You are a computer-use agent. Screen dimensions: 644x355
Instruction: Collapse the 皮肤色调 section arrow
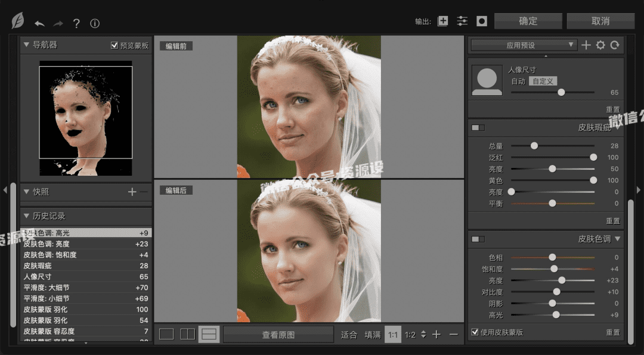(x=618, y=239)
